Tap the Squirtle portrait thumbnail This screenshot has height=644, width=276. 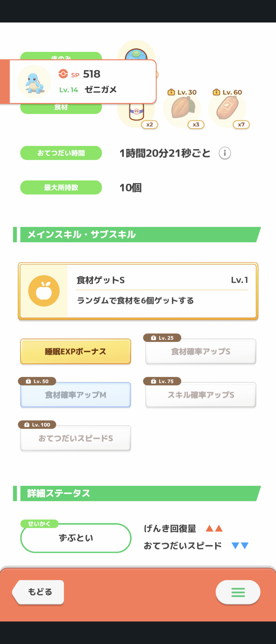point(34,82)
